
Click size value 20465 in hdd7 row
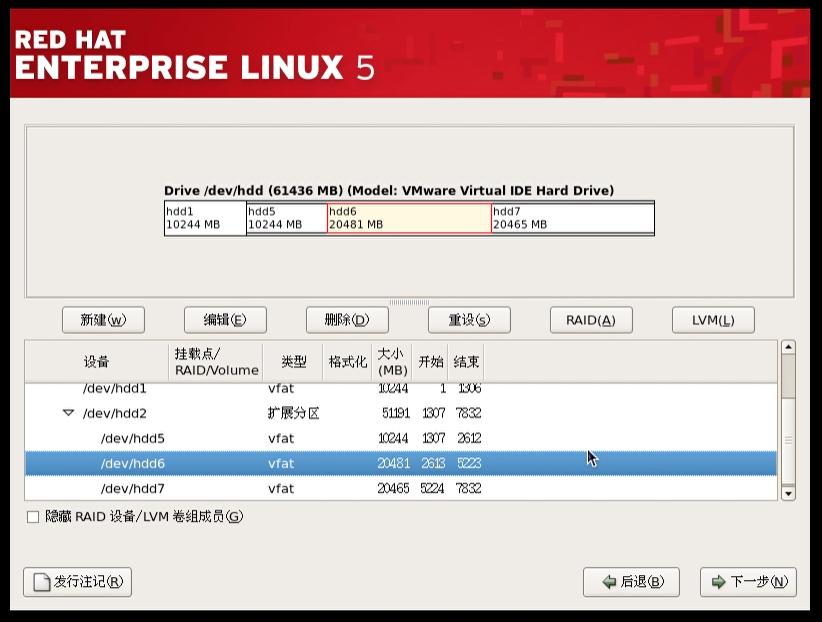coord(394,489)
